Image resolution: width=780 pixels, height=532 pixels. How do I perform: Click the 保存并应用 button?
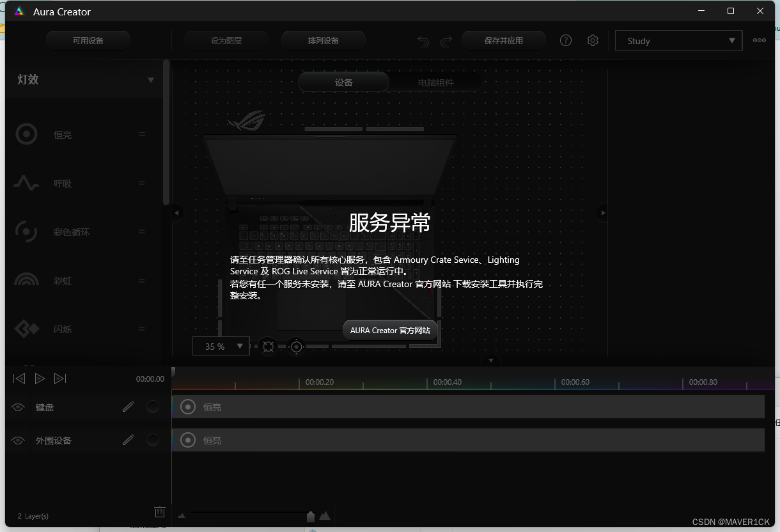click(x=504, y=40)
